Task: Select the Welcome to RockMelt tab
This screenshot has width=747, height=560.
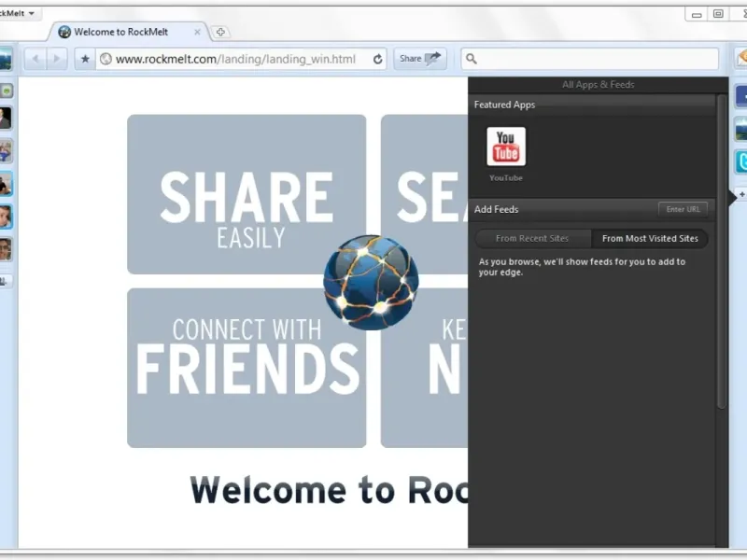Action: pyautogui.click(x=128, y=32)
